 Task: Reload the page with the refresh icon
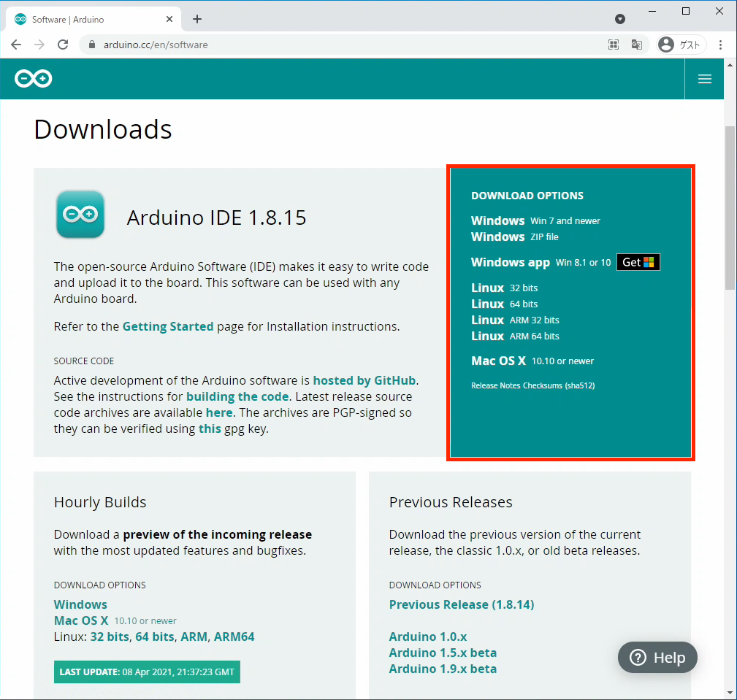(x=63, y=45)
